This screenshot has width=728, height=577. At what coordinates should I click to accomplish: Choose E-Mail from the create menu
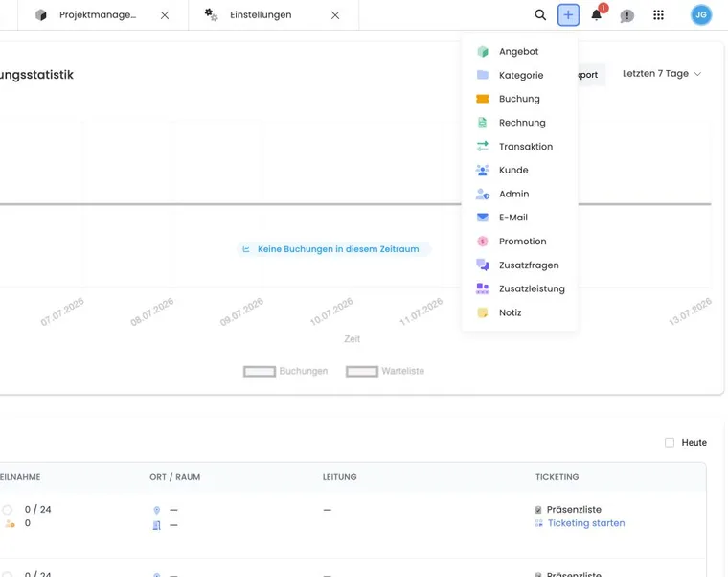[x=519, y=218]
